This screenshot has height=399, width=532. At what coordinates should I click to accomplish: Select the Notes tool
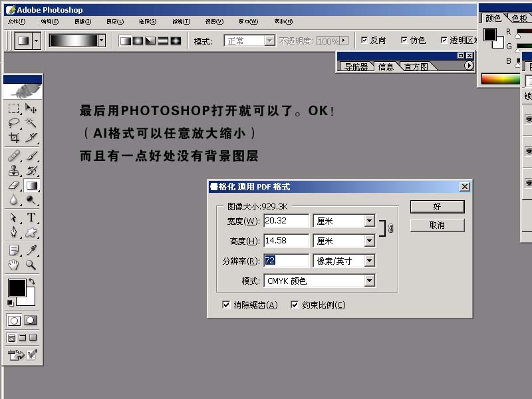point(13,251)
